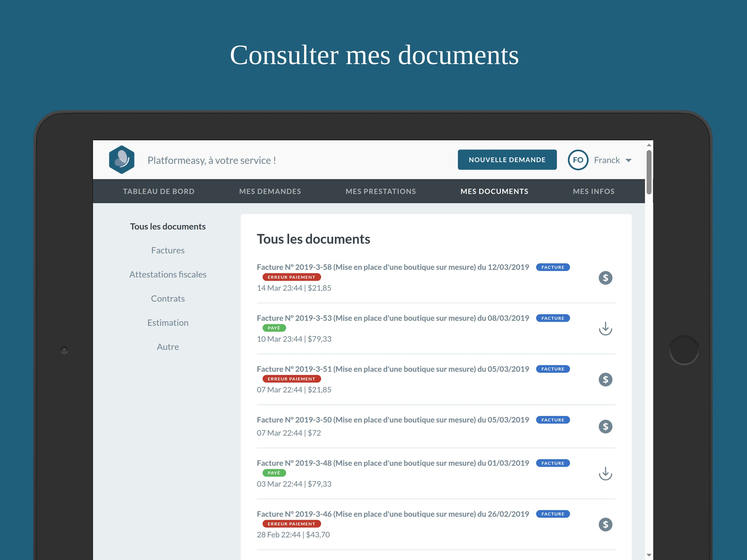Open Facture N° 2019-3-53 title
The image size is (747, 560).
pyautogui.click(x=393, y=318)
